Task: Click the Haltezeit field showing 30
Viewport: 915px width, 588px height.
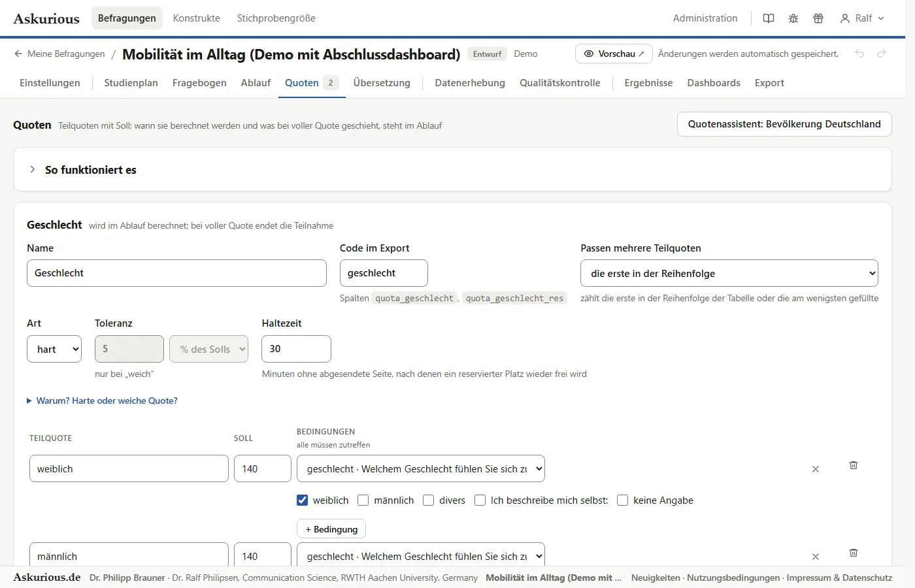Action: click(x=296, y=349)
